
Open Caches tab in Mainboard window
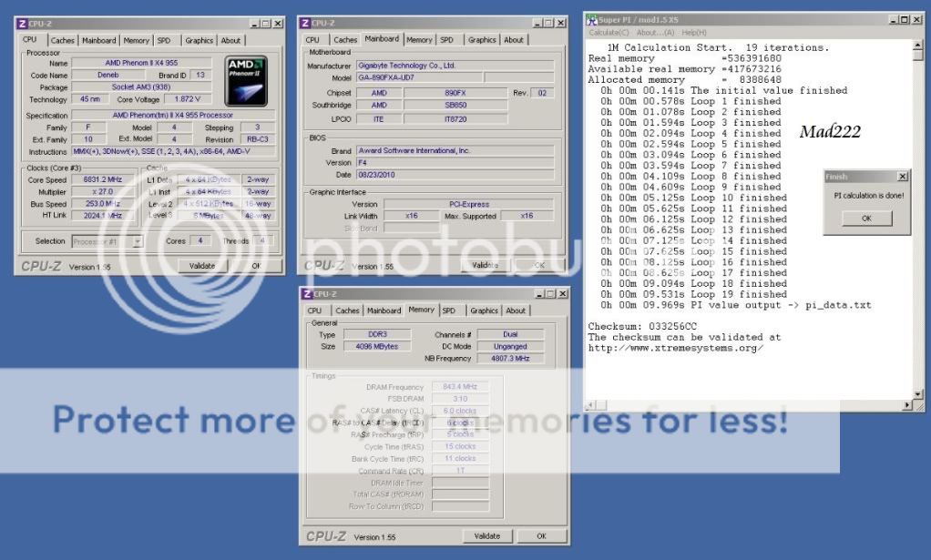coord(345,40)
